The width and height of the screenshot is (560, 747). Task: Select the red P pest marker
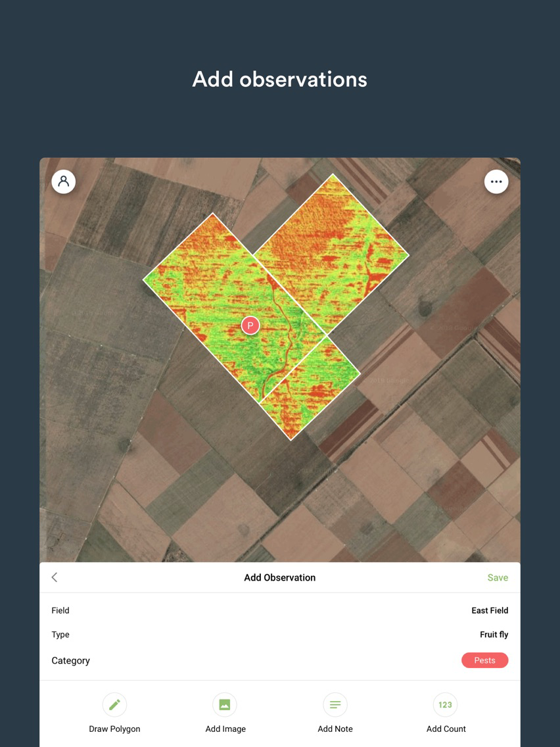pyautogui.click(x=250, y=326)
